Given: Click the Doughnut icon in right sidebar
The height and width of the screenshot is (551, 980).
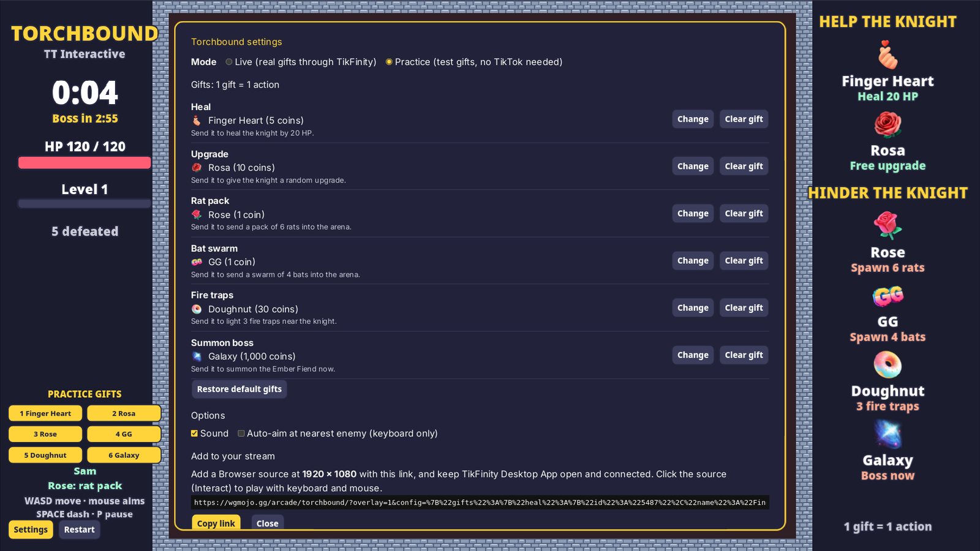Looking at the screenshot, I should click(888, 365).
